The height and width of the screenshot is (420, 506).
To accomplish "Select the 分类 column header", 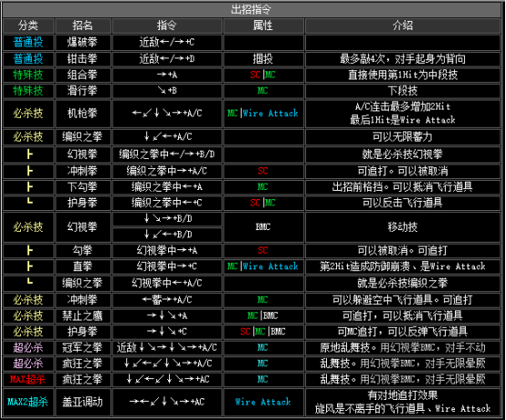I will (x=28, y=26).
